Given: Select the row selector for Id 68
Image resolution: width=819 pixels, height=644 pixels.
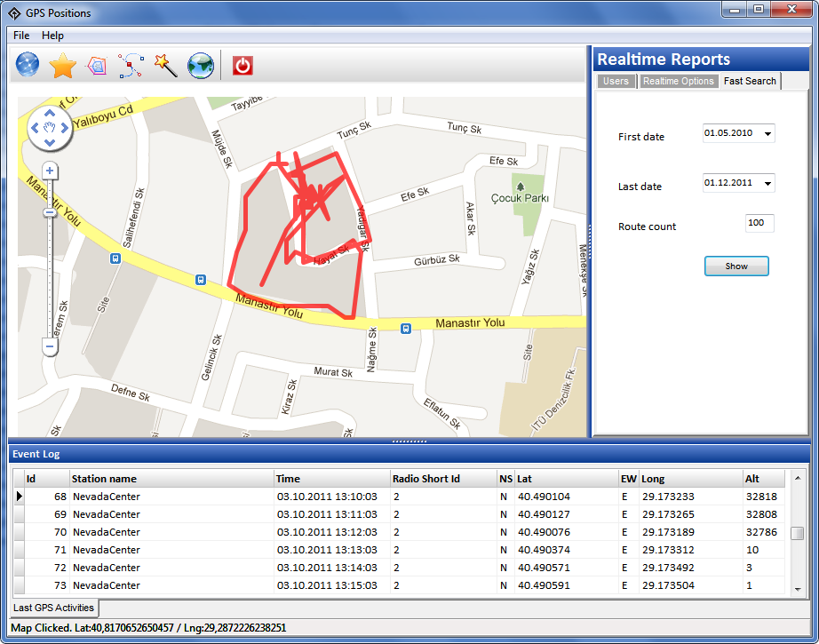Looking at the screenshot, I should (20, 497).
